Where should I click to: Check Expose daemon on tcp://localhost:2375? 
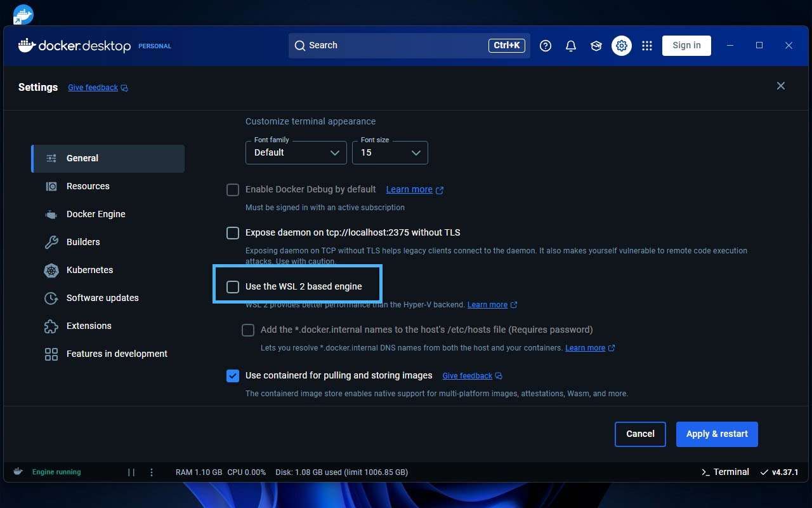coord(233,233)
